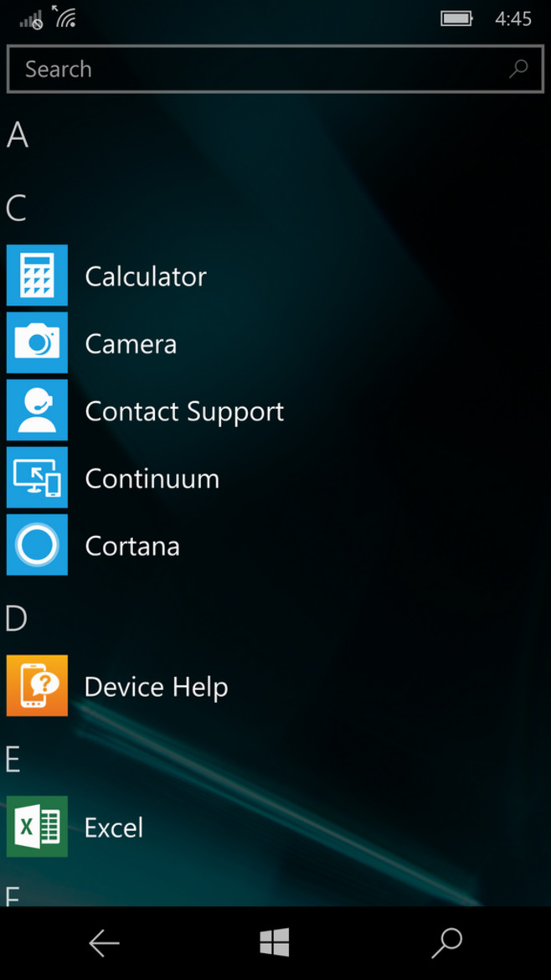Tap the cellular signal icon
Image resolution: width=551 pixels, height=980 pixels.
click(x=31, y=21)
